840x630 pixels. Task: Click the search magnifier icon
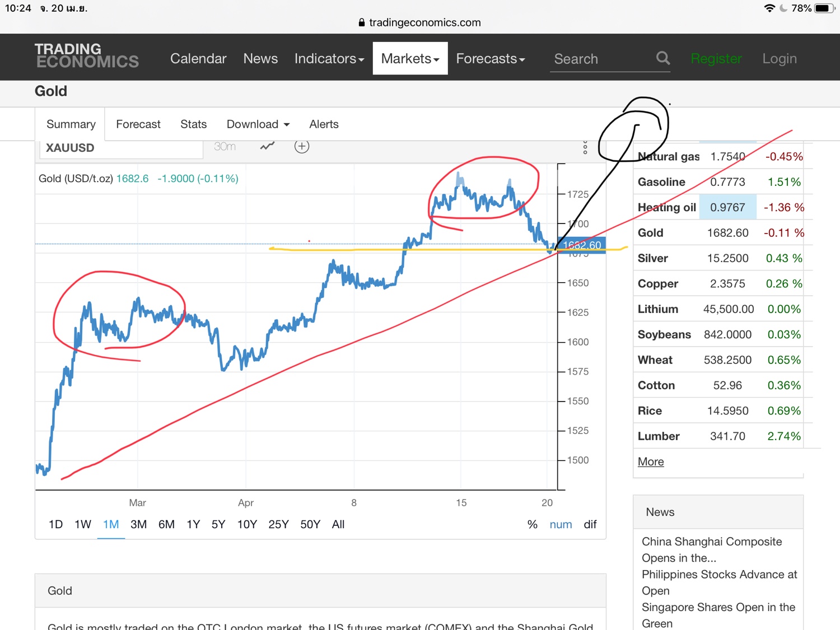pyautogui.click(x=662, y=58)
